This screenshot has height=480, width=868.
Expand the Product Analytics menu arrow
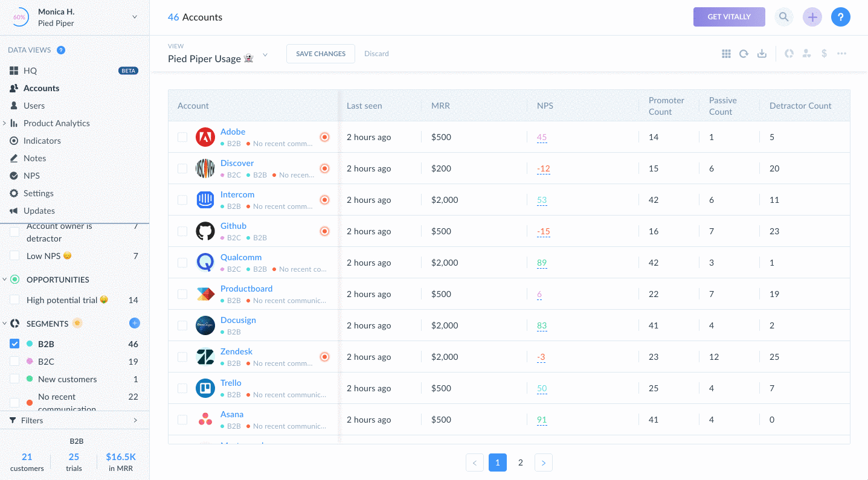pos(4,123)
